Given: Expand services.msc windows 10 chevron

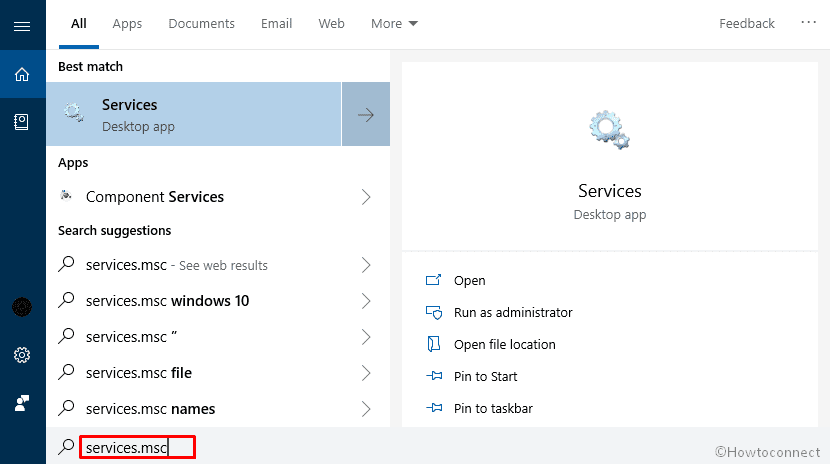Looking at the screenshot, I should 366,301.
